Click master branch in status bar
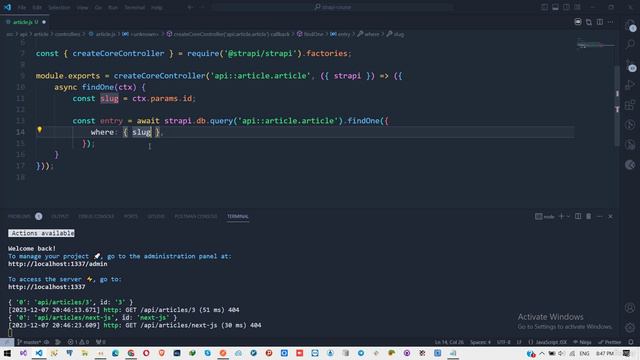Image resolution: width=640 pixels, height=360 pixels. (29, 342)
